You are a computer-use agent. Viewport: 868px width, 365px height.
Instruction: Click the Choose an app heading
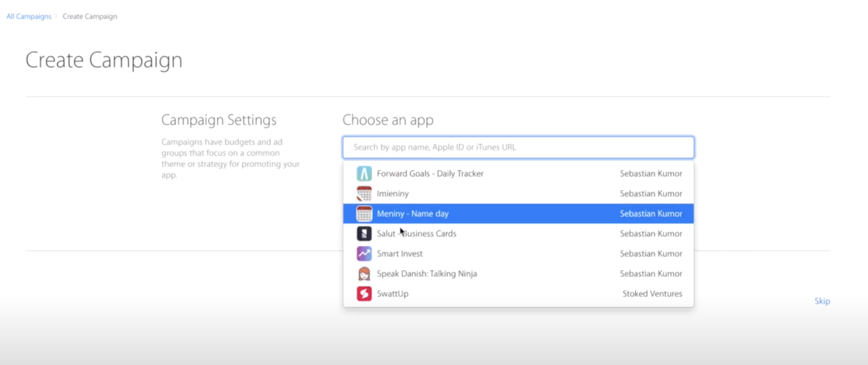[387, 120]
